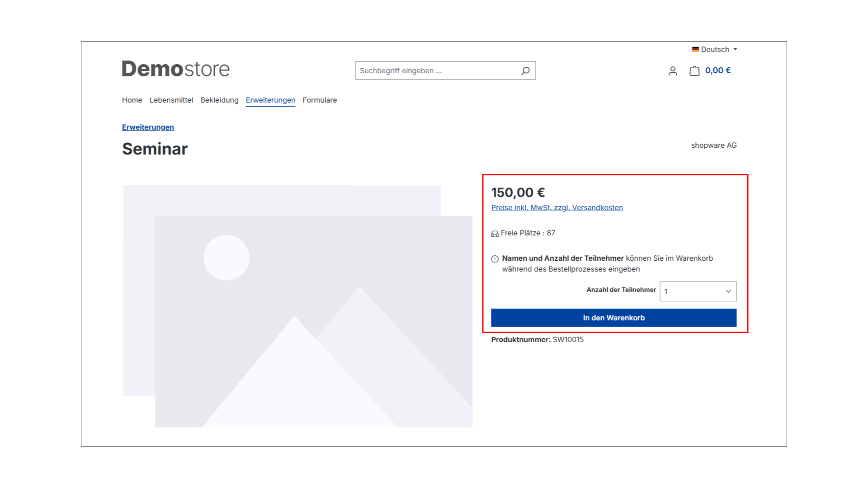The width and height of the screenshot is (868, 488).
Task: Open the Bekleidung category
Action: [219, 100]
